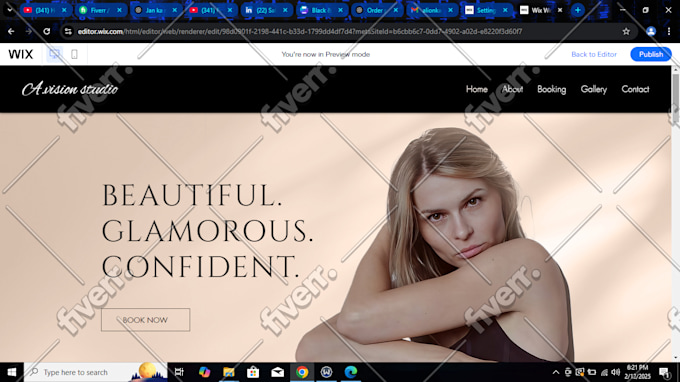Go to the Booking page
The image size is (680, 382).
click(551, 89)
